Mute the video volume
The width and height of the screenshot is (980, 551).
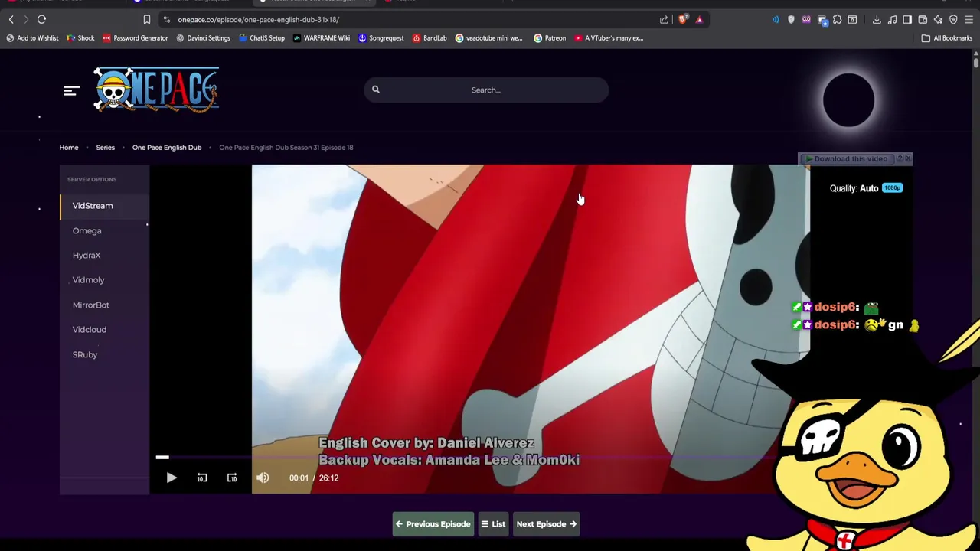(x=263, y=478)
